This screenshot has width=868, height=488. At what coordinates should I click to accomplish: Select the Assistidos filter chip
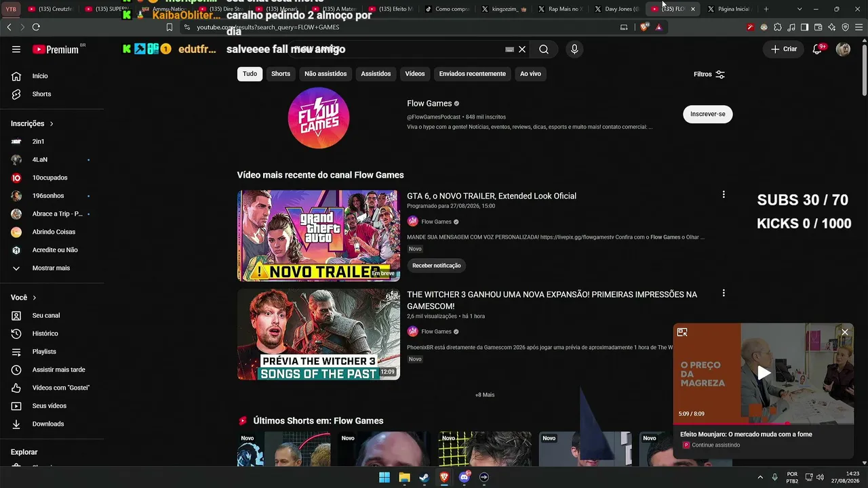[376, 74]
